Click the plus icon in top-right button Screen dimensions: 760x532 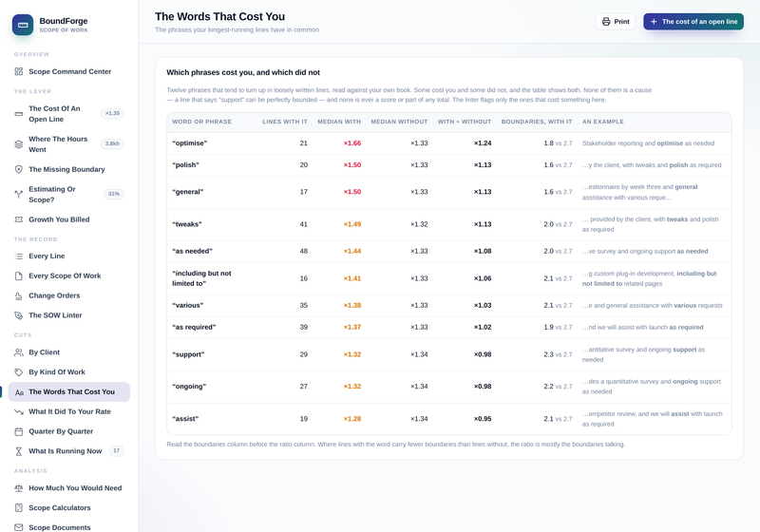pyautogui.click(x=654, y=21)
